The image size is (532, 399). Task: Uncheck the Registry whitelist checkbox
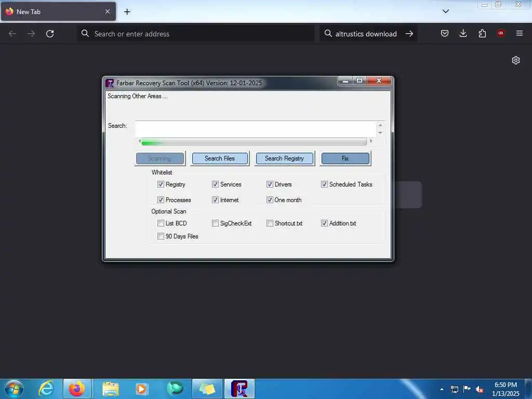(161, 184)
